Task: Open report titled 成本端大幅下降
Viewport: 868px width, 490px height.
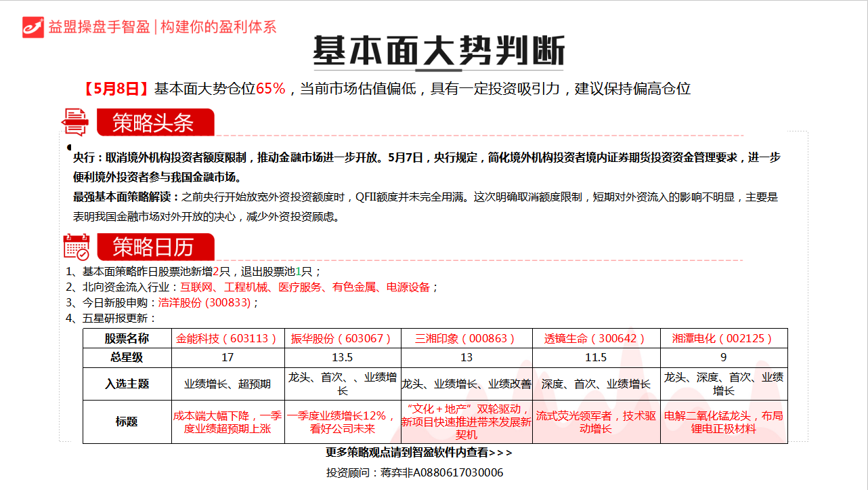Action: 227,422
